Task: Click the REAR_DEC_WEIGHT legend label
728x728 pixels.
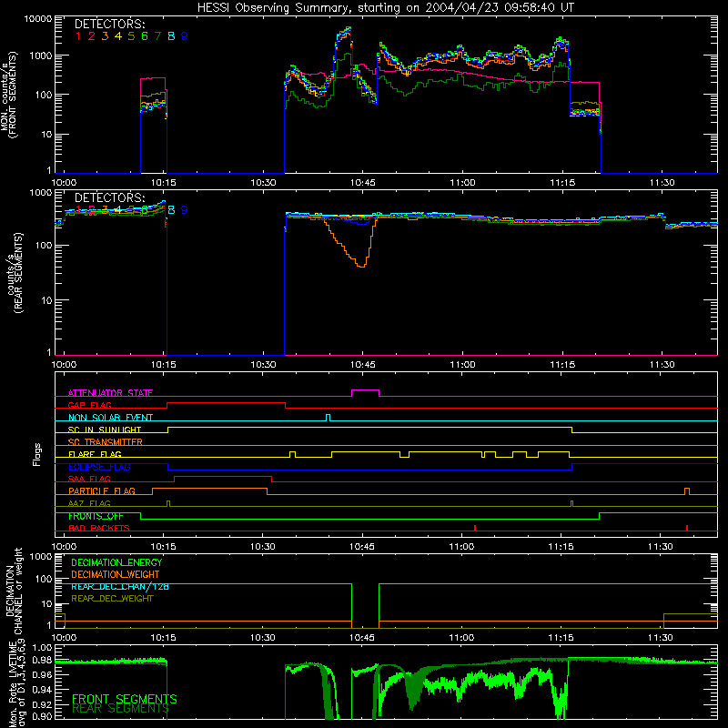Action: point(112,599)
